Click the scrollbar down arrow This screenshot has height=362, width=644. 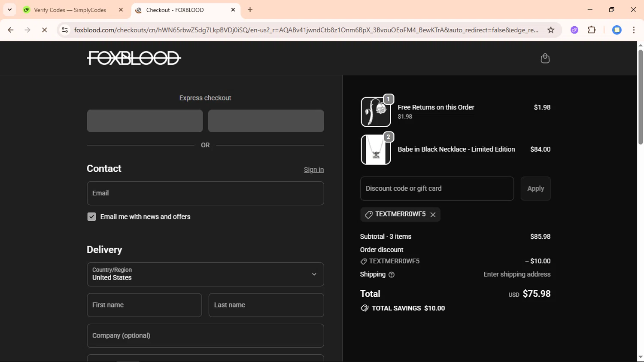point(641,357)
